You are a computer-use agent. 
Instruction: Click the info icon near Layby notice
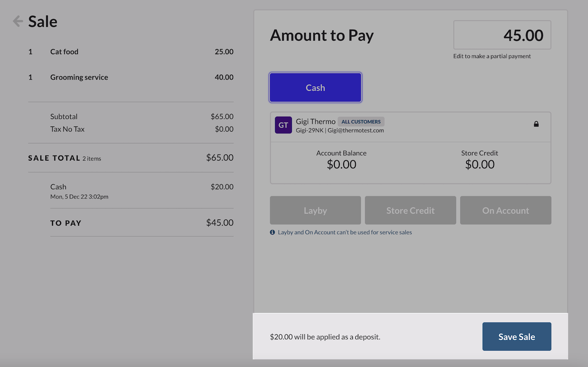(273, 232)
